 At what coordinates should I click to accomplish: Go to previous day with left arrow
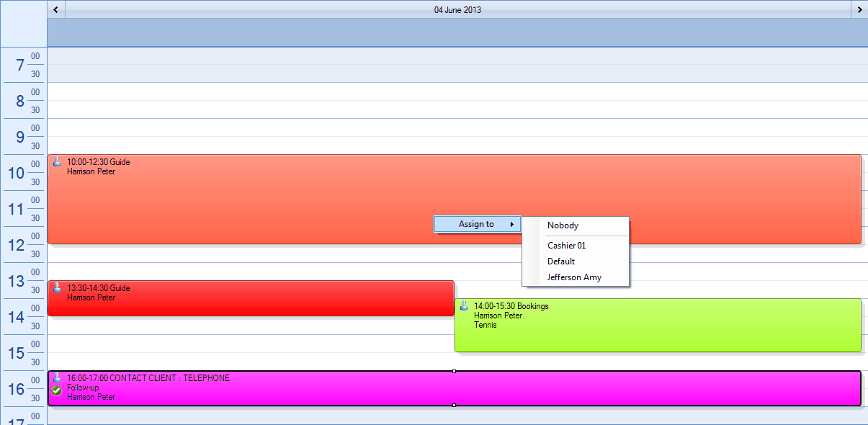[56, 9]
